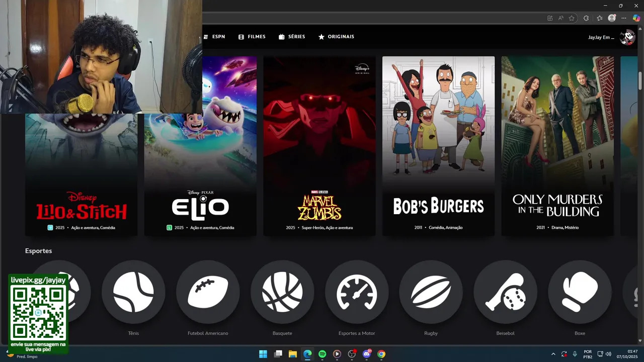Image resolution: width=644 pixels, height=362 pixels.
Task: Open the Originais navigation tab
Action: click(336, 37)
